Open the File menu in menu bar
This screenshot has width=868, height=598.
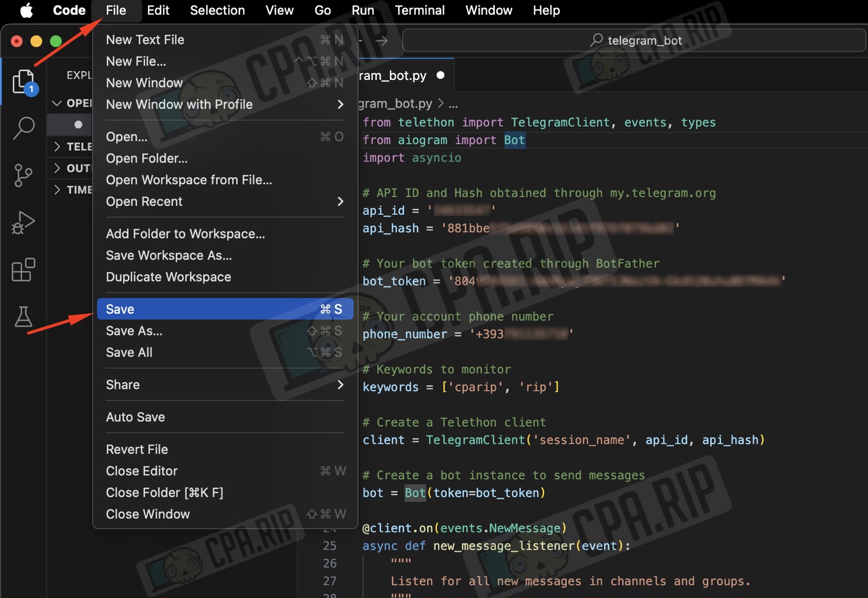pyautogui.click(x=116, y=10)
